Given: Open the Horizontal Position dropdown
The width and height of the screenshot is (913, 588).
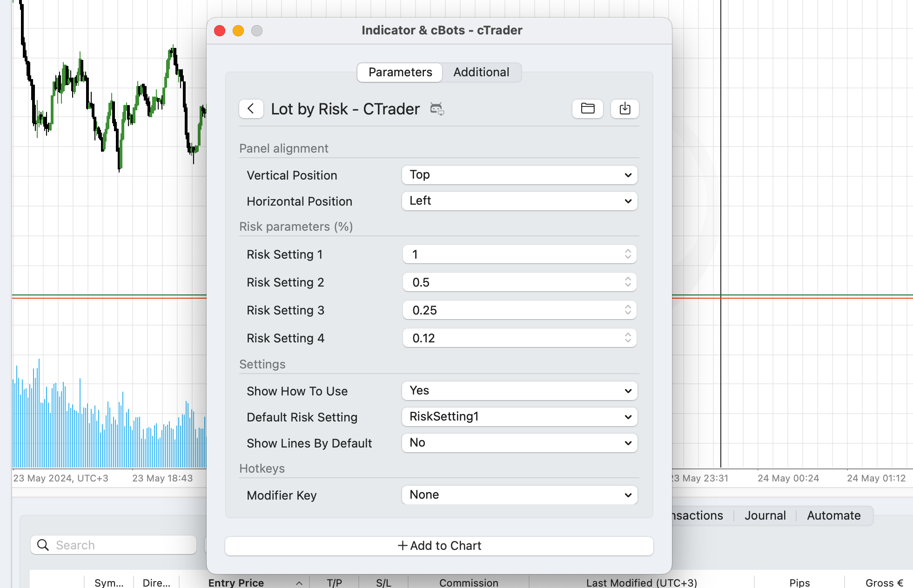Looking at the screenshot, I should coord(519,201).
